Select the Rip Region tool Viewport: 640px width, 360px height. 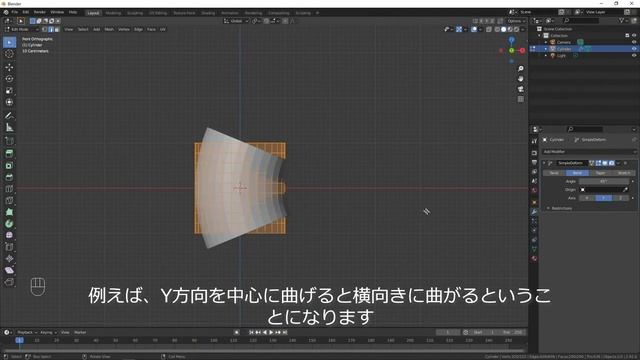pos(9,282)
